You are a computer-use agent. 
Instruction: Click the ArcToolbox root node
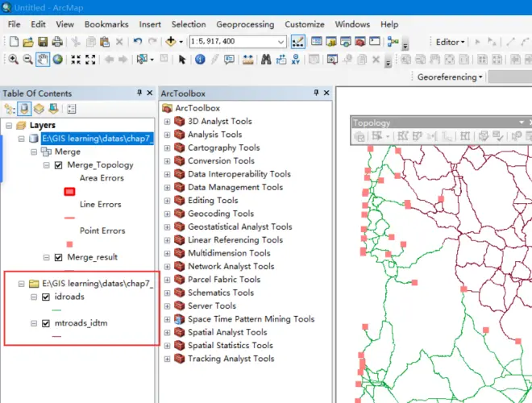[x=197, y=108]
